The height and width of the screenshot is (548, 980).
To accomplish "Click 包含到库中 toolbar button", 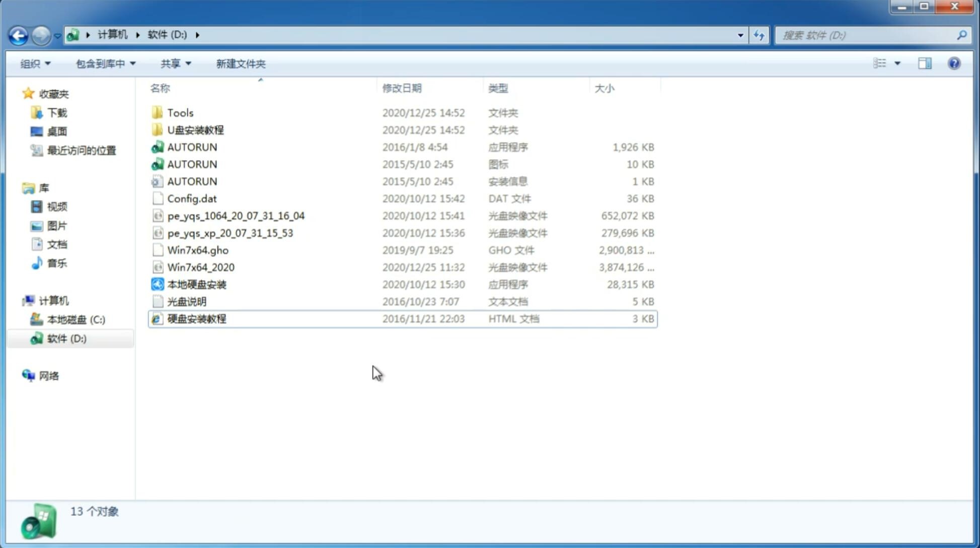I will point(105,62).
